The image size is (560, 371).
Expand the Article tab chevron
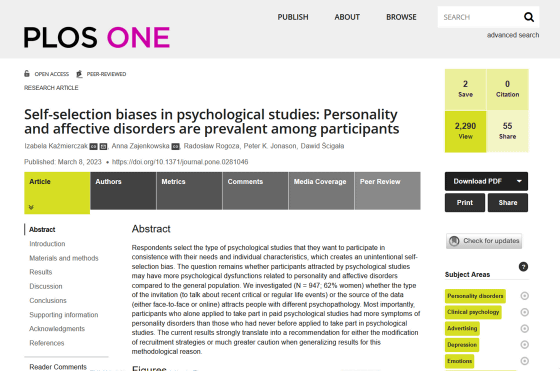click(x=31, y=207)
